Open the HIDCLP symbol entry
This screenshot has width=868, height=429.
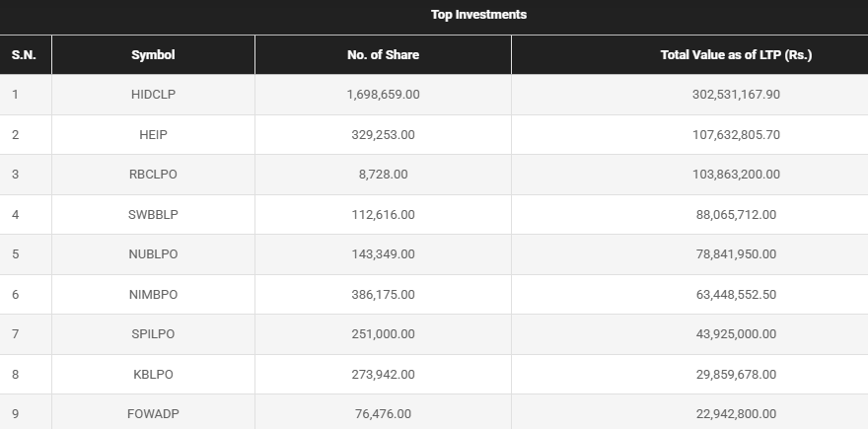coord(153,95)
